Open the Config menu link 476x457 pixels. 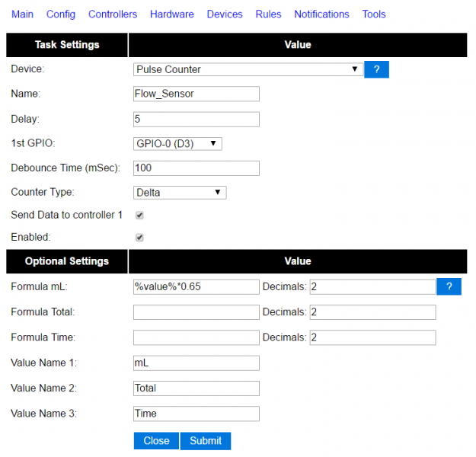click(61, 14)
